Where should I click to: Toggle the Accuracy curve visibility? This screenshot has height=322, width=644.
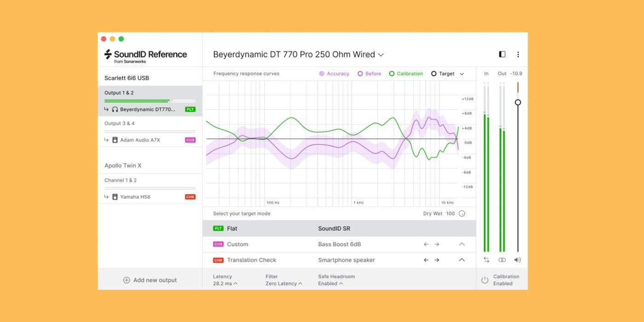pos(334,74)
